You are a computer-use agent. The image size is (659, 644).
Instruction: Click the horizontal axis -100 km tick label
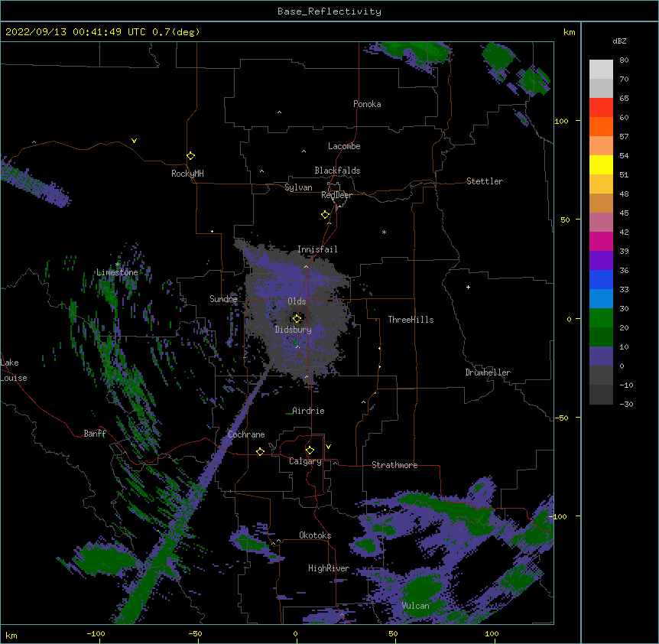pyautogui.click(x=96, y=633)
